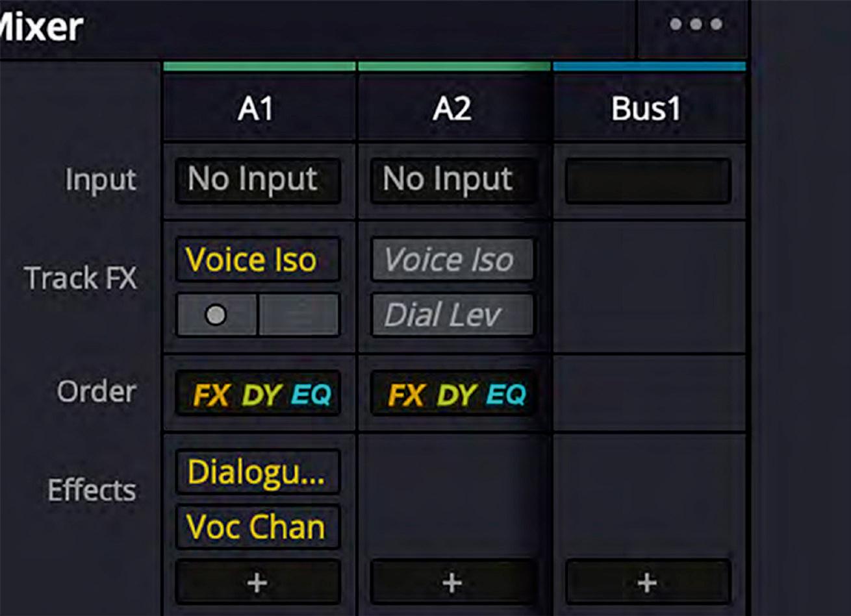Add an effect to track A1
The image size is (851, 616).
(257, 582)
